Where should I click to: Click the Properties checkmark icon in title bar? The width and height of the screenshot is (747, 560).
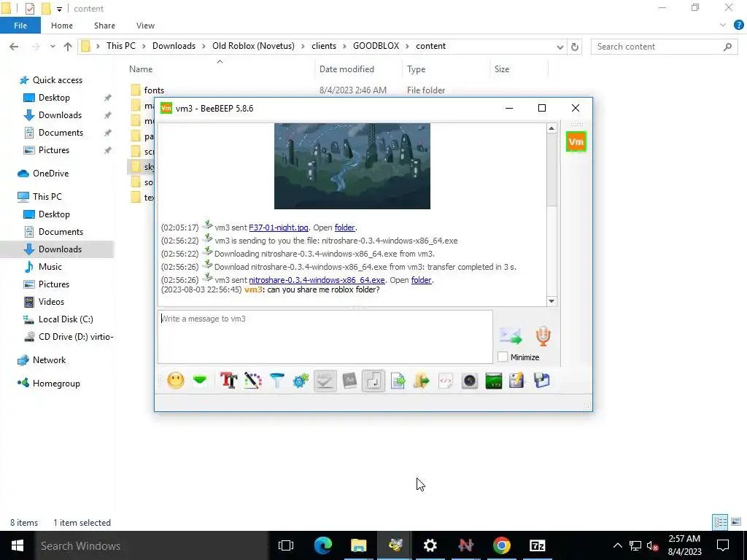[x=29, y=9]
